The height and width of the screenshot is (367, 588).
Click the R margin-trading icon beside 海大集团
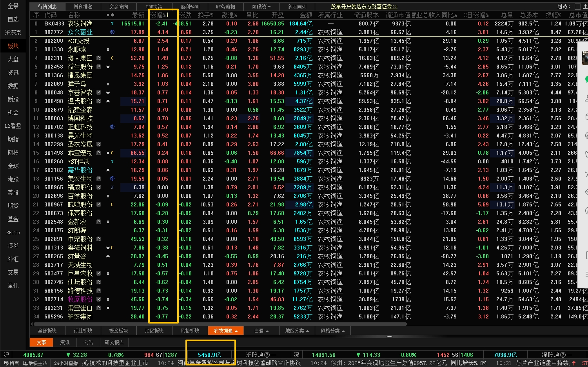pos(99,58)
